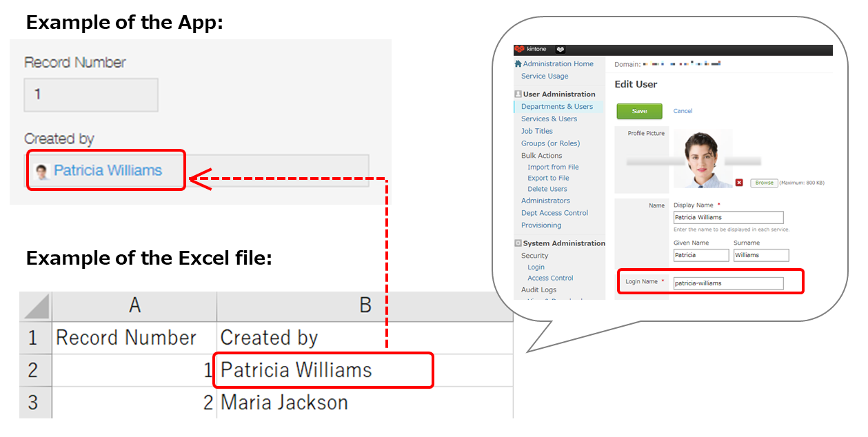Screen dimensions: 868x437
Task: Open Dept Access Control page
Action: coord(554,213)
